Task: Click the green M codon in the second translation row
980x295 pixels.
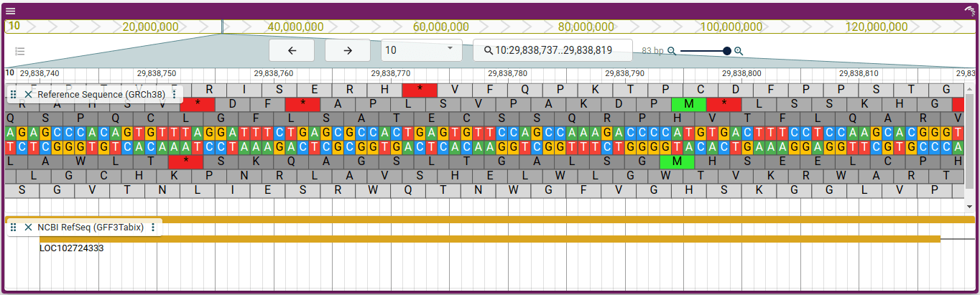Action: [689, 104]
